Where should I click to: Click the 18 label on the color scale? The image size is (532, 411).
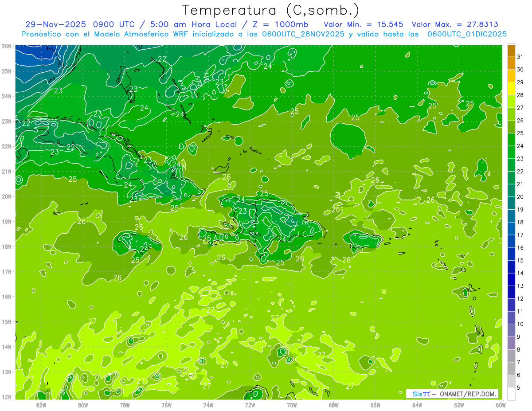[520, 222]
